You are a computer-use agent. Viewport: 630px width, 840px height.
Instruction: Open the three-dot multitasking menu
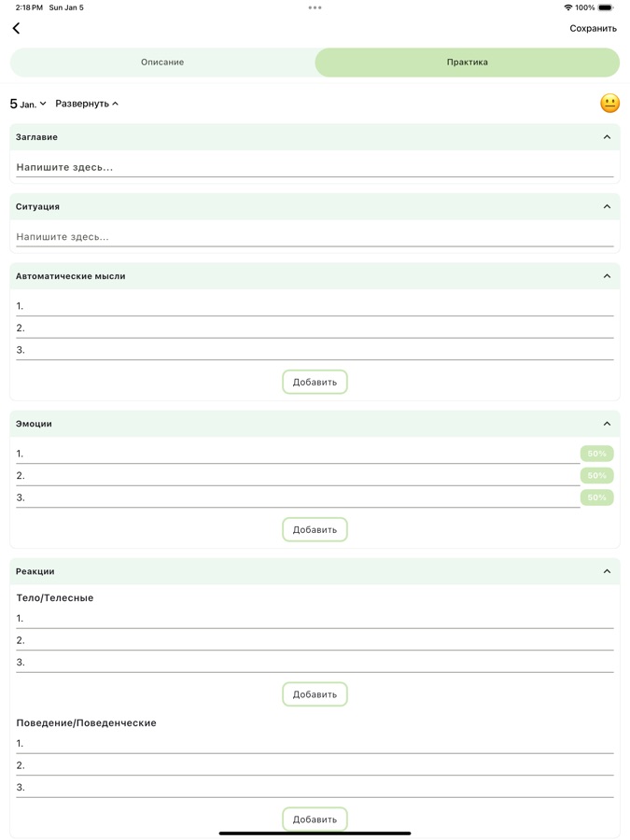pos(315,7)
